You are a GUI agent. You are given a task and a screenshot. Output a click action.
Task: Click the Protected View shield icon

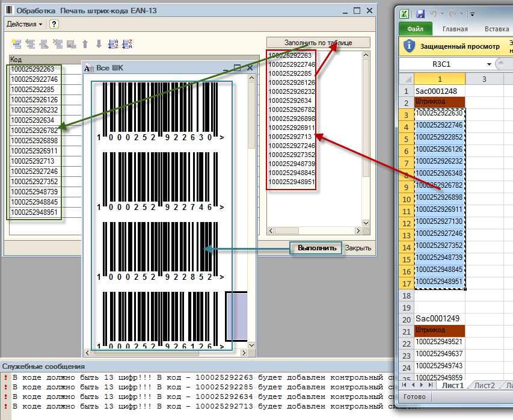coord(409,46)
